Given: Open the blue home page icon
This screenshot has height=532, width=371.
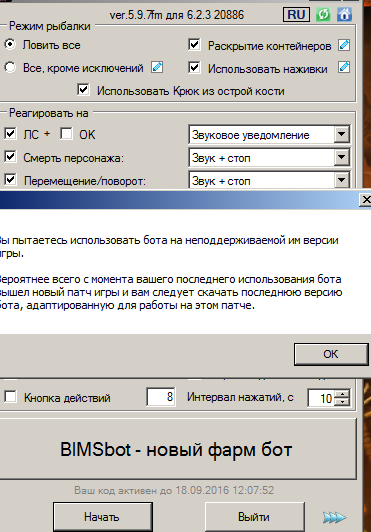Looking at the screenshot, I should (344, 15).
